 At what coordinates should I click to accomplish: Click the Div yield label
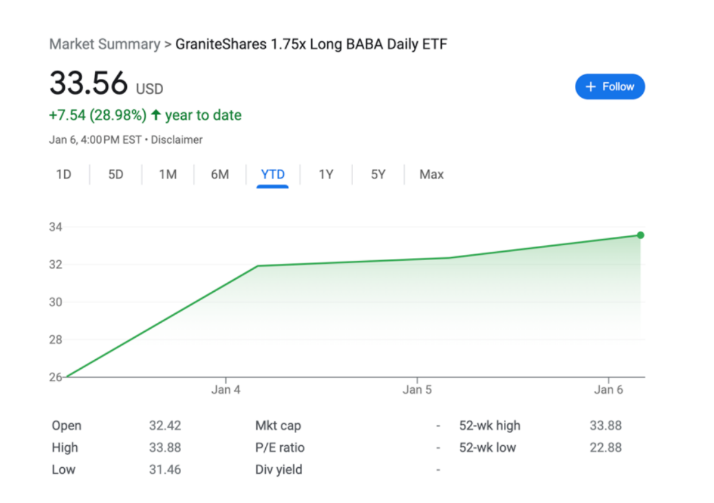tap(279, 469)
